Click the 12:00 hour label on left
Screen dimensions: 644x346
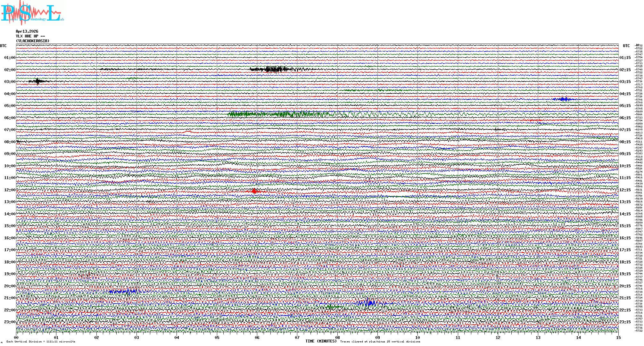[x=10, y=190]
